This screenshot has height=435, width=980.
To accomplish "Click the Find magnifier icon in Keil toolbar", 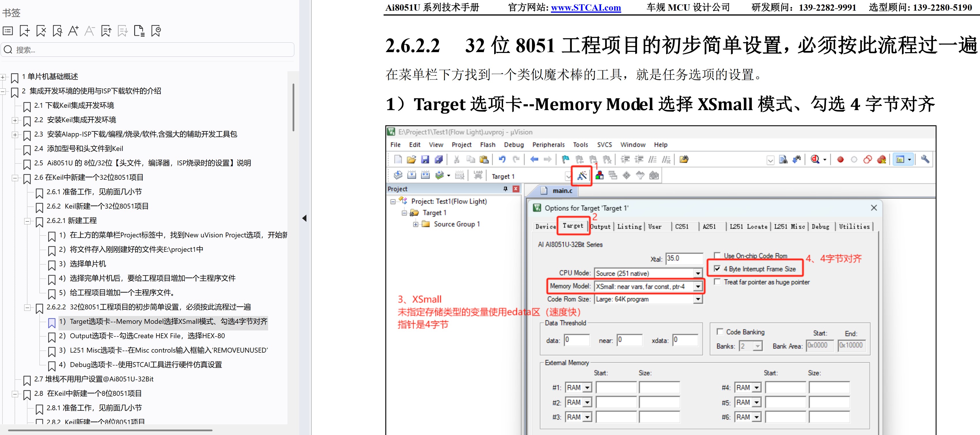I will (815, 160).
